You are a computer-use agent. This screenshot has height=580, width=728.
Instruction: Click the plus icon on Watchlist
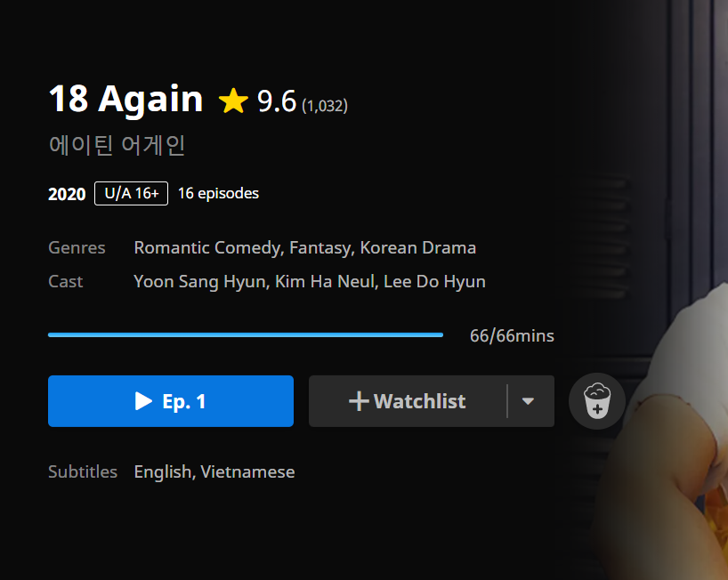point(359,401)
